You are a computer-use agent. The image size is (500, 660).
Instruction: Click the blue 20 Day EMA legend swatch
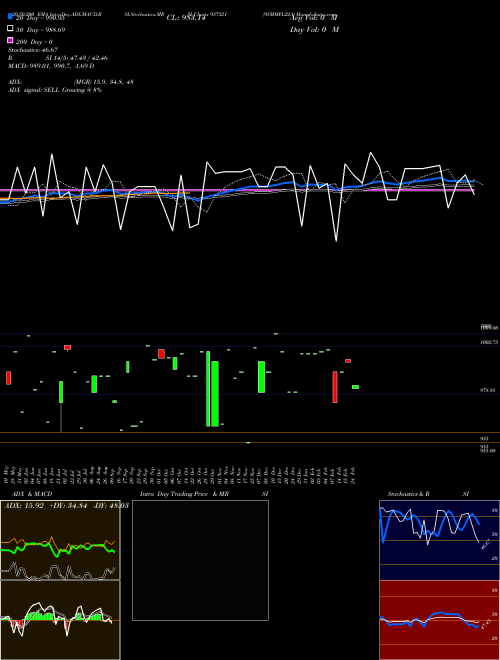pos(10,17)
